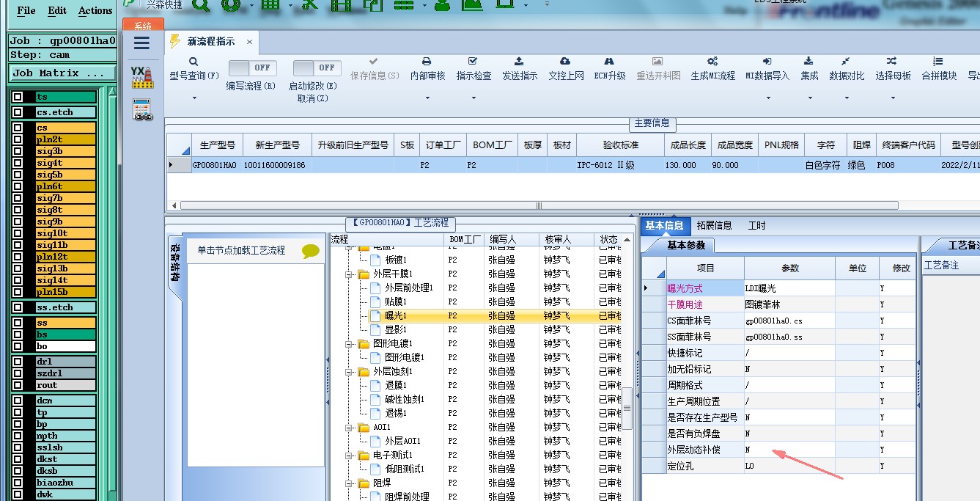Select the 基本信息 tab
The height and width of the screenshot is (501, 980).
pos(664,225)
